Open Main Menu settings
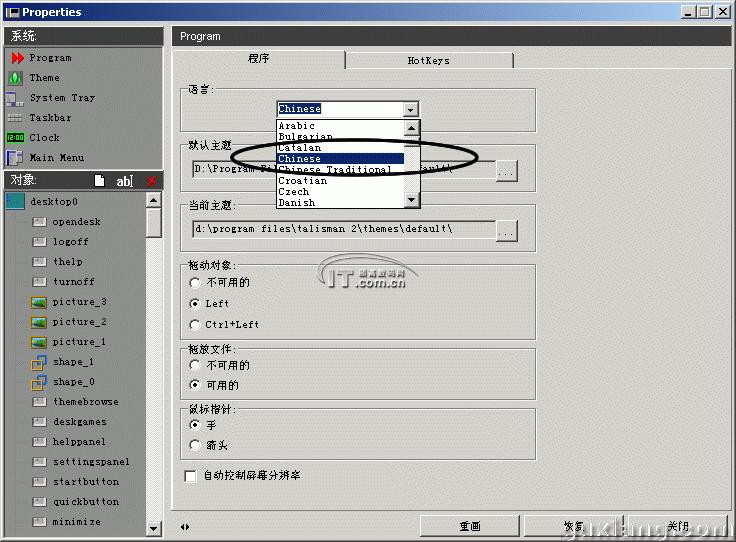The height and width of the screenshot is (542, 736). (56, 158)
